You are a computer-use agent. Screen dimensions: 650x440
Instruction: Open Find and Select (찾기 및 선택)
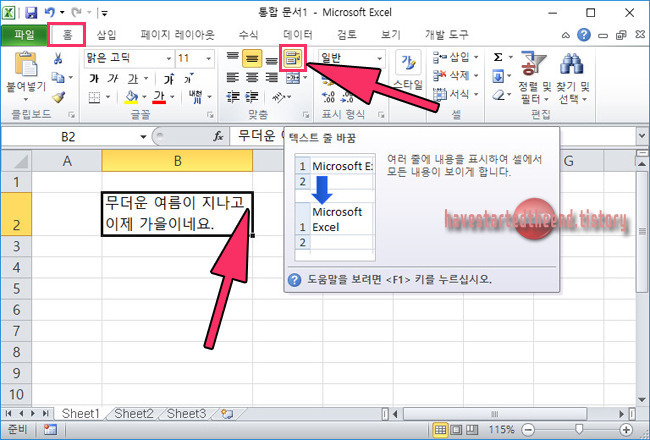572,77
